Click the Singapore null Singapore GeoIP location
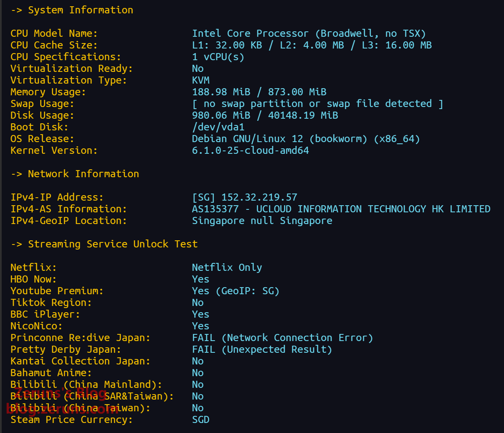Screen dimensions: 504x433 [262, 221]
